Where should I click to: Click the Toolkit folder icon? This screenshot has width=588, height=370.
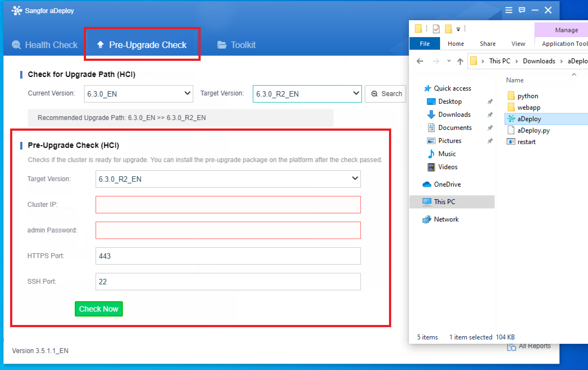[x=222, y=45]
